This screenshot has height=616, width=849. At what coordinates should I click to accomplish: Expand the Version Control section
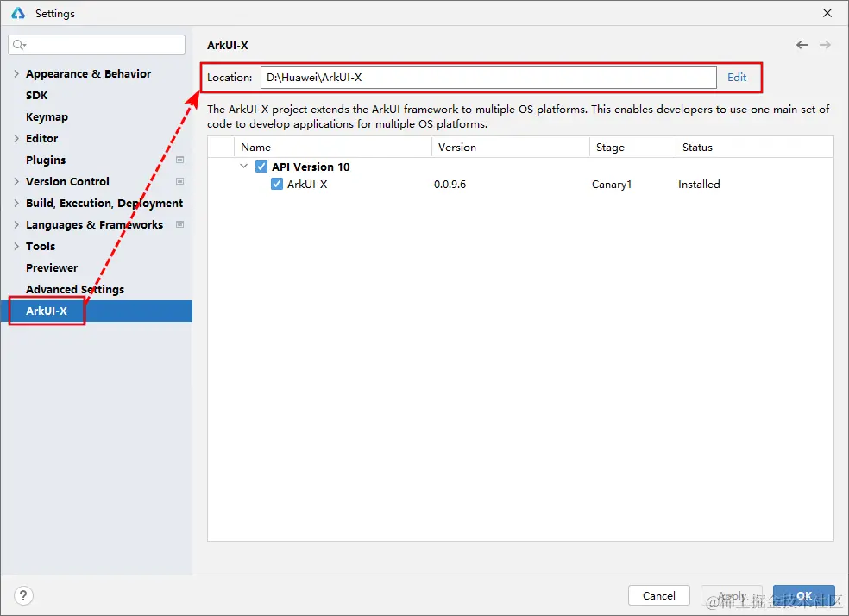16,182
